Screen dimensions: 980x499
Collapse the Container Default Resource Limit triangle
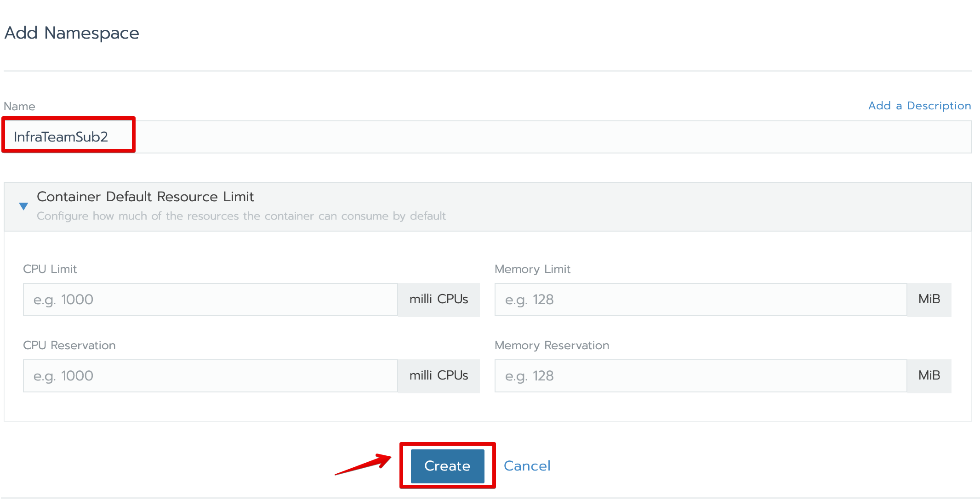(x=23, y=206)
